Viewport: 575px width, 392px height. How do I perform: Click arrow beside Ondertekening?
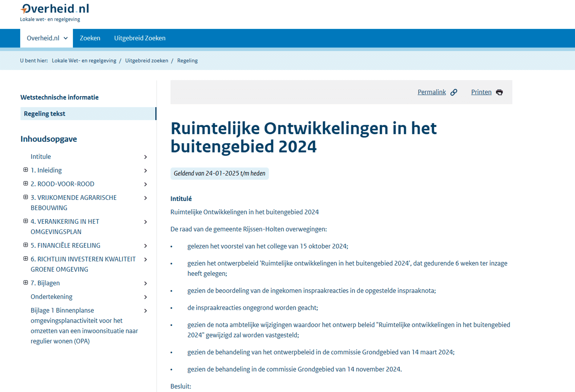[x=145, y=297]
